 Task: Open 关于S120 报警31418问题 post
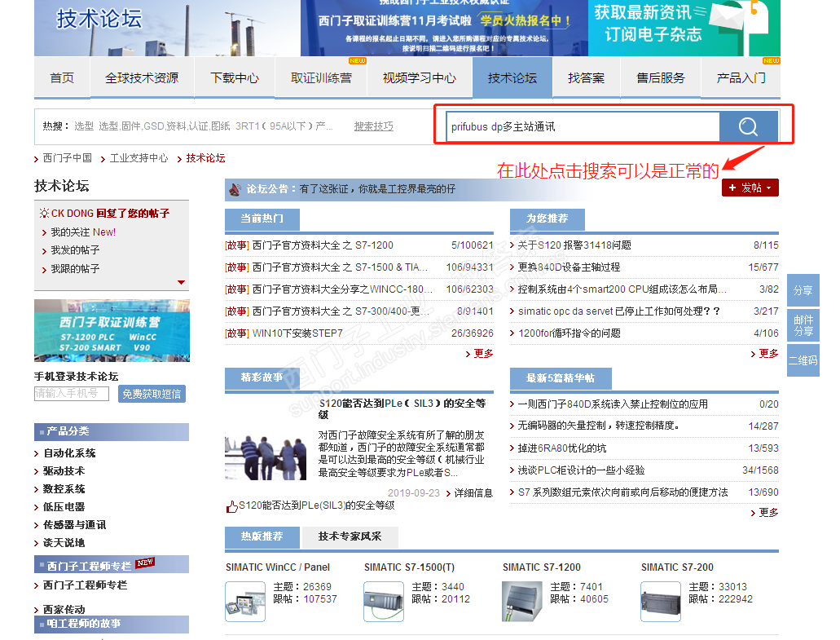574,245
